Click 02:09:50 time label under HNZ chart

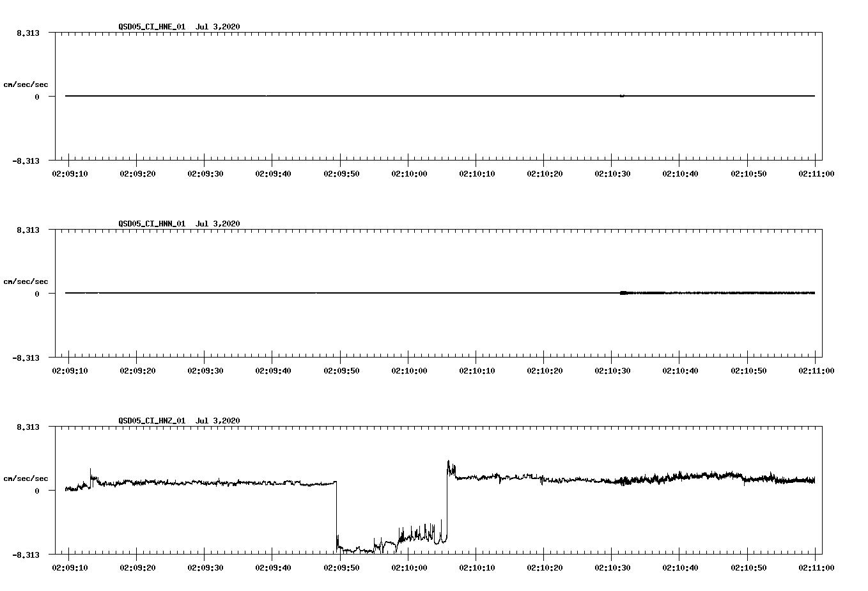341,567
